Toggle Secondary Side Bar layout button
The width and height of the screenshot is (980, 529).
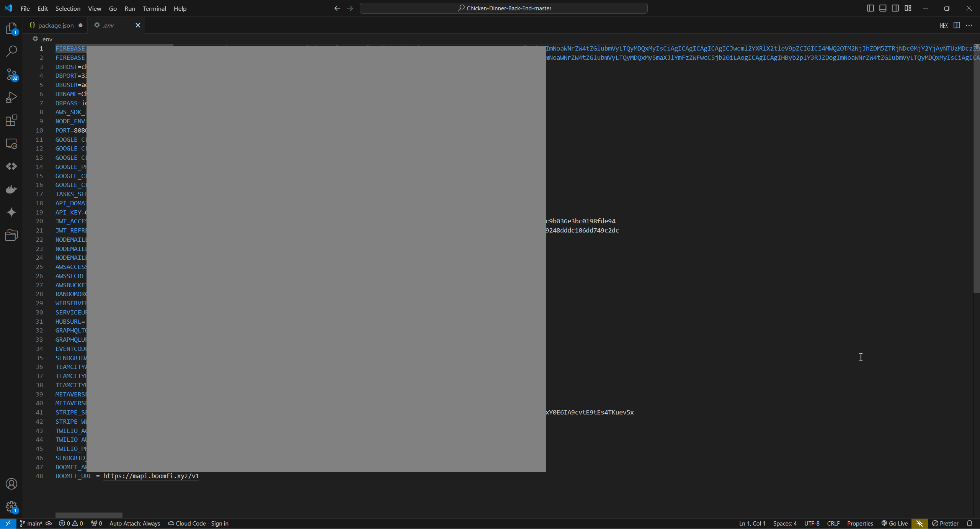tap(895, 8)
